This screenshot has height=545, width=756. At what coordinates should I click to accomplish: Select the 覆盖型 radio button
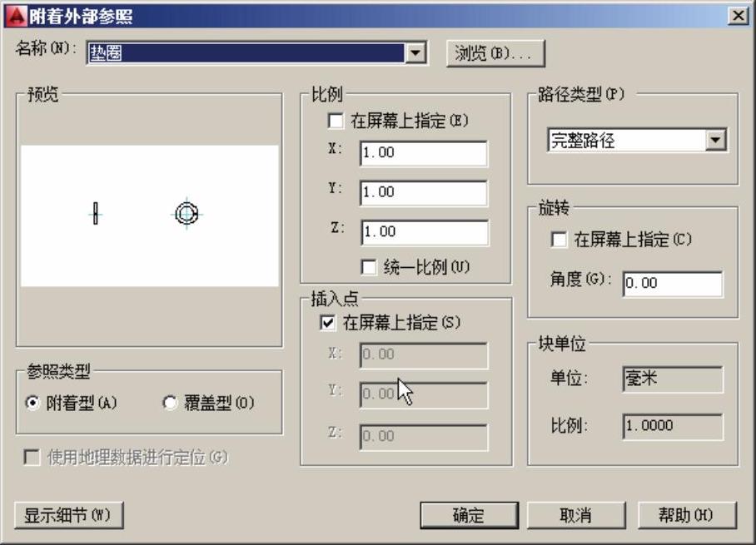point(171,403)
